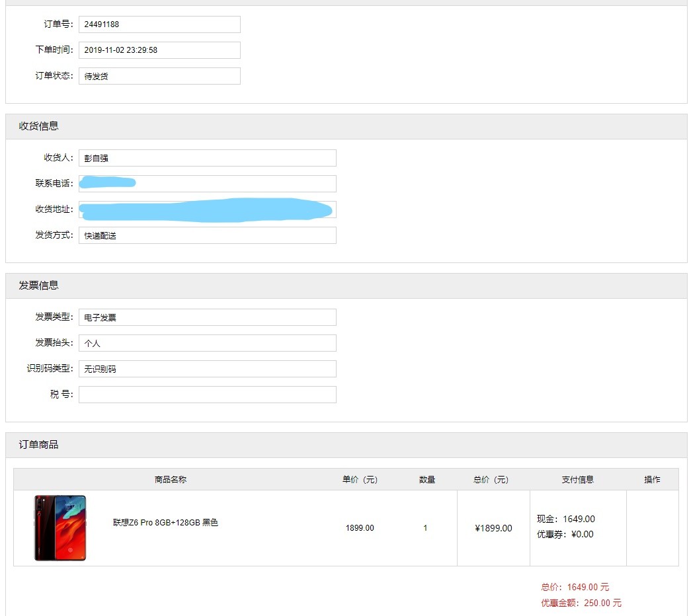
Task: Click the order status field 待发货
Action: 159,76
